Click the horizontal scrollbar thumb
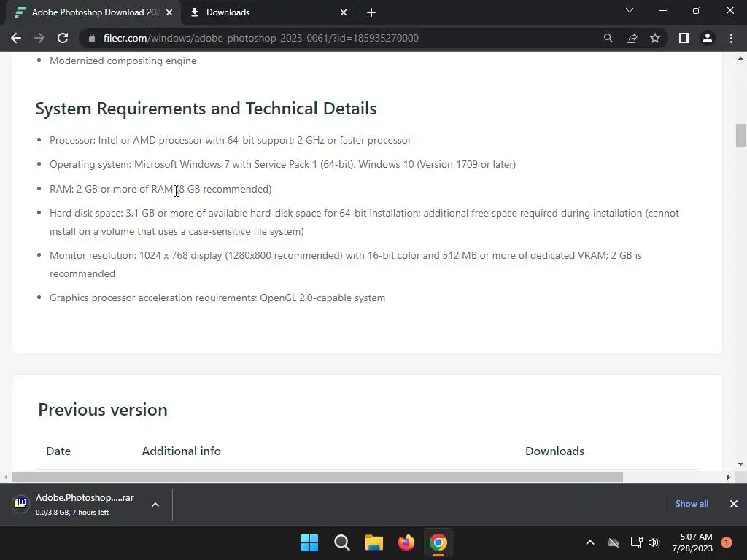The width and height of the screenshot is (747, 560). point(317,477)
